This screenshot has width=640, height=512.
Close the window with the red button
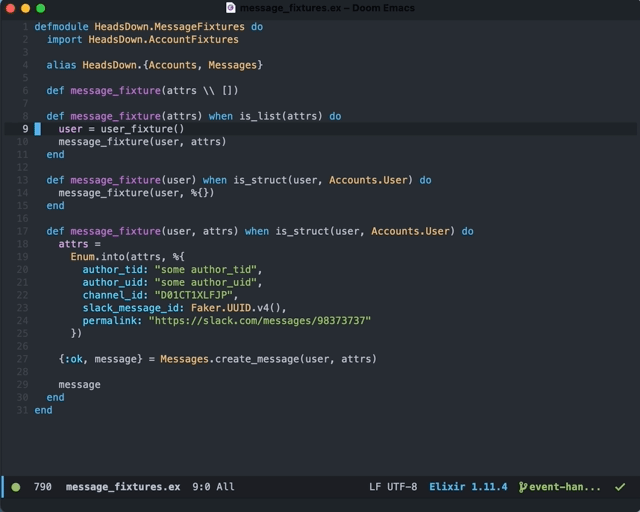point(11,8)
